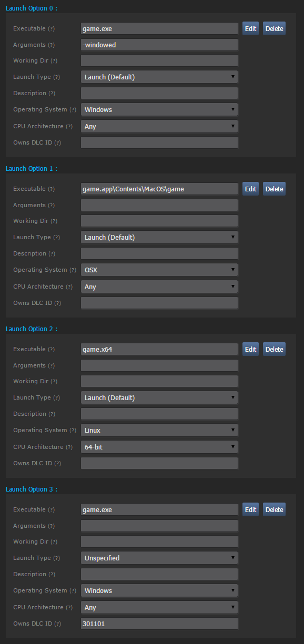This screenshot has height=644, width=304.
Task: Open Launch Type dropdown in Launch Option 1
Action: click(x=159, y=237)
